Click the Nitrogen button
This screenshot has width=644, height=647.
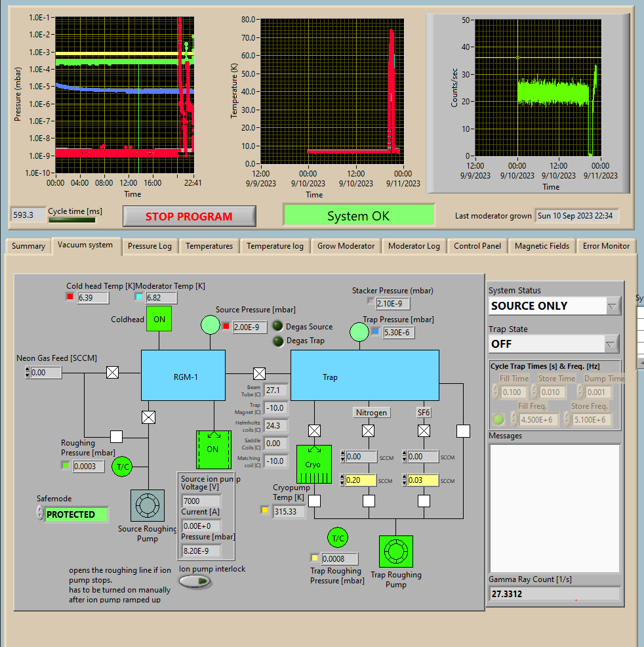tap(372, 412)
